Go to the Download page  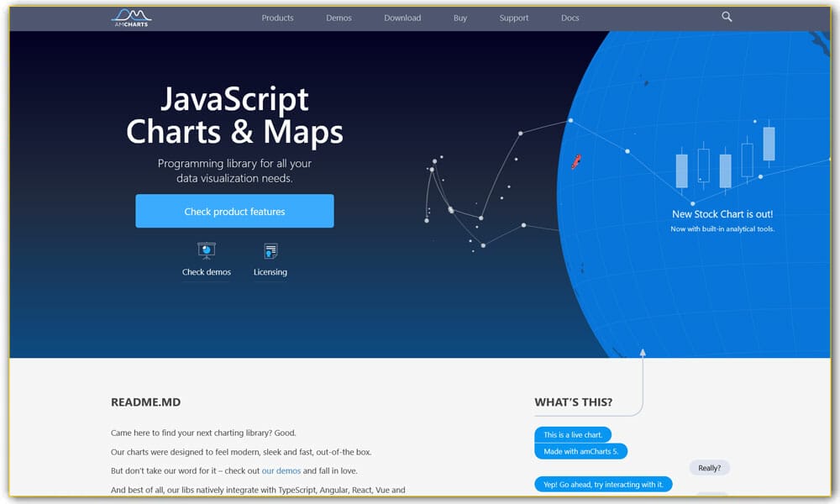pyautogui.click(x=402, y=18)
